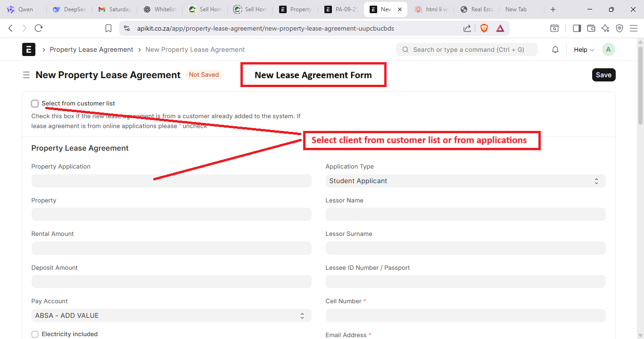Click the share icon in address bar
This screenshot has height=339, width=644.
tap(467, 28)
